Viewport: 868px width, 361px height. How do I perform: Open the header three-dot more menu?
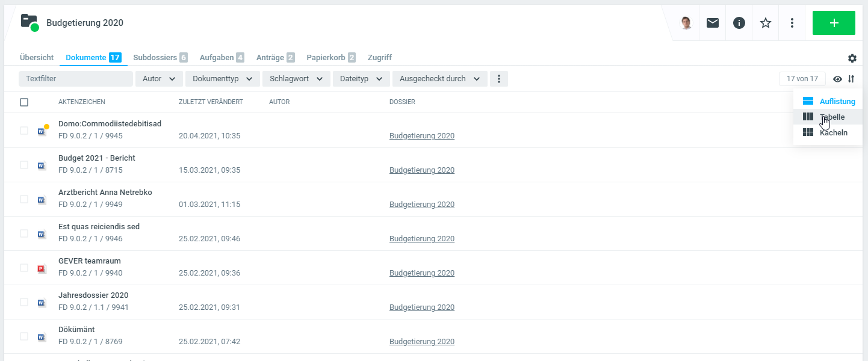pos(792,23)
